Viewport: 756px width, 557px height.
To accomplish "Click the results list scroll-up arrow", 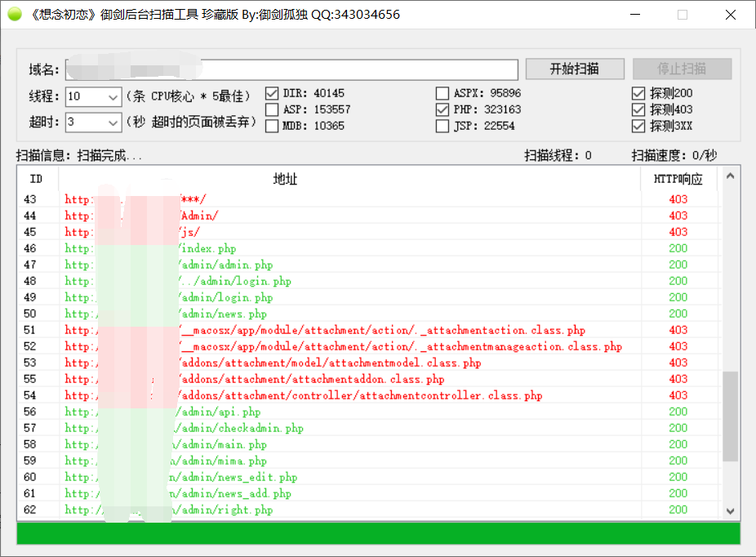I will 730,176.
